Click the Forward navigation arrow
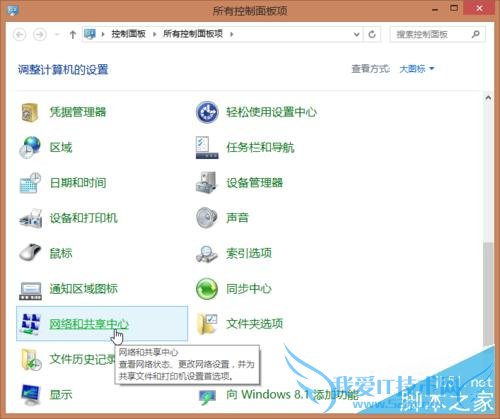 pyautogui.click(x=40, y=34)
